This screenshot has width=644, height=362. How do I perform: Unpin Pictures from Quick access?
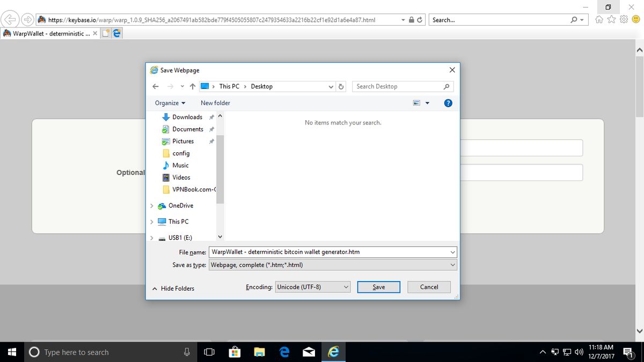[x=211, y=141]
